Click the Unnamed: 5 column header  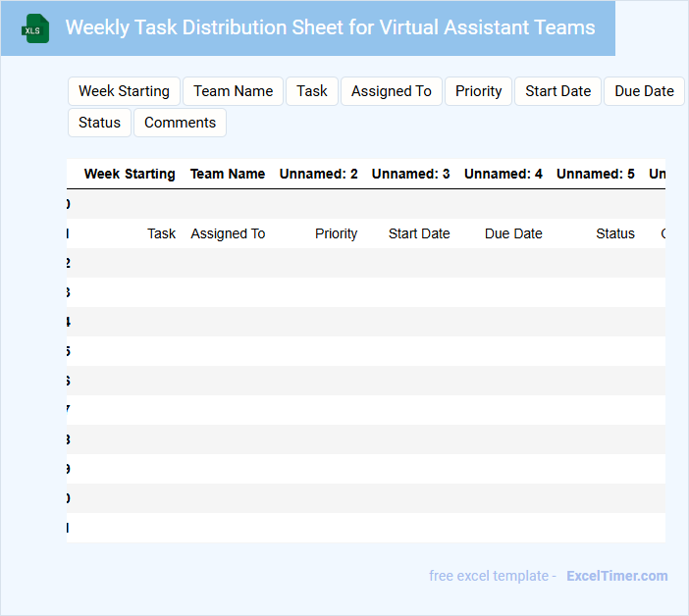(595, 174)
